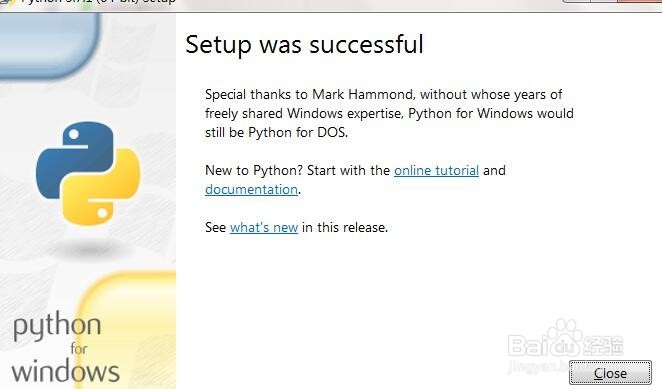
Task: Click the New to Python? sentence
Action: pos(254,170)
